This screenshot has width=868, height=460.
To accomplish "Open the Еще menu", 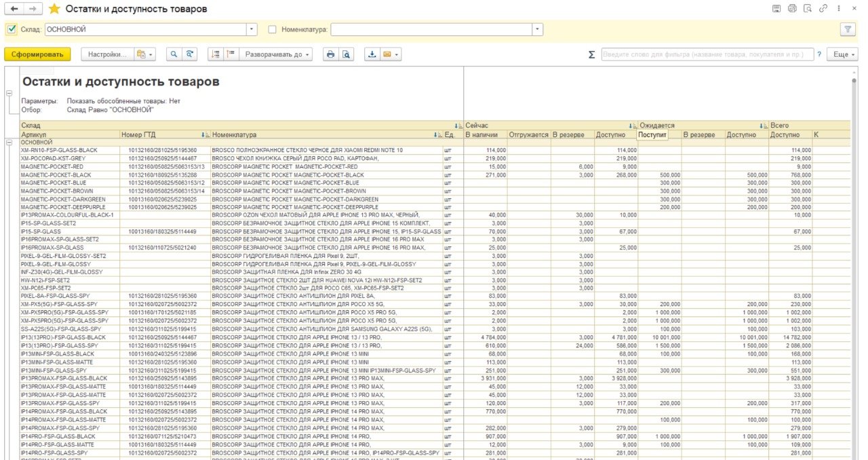I will 844,54.
